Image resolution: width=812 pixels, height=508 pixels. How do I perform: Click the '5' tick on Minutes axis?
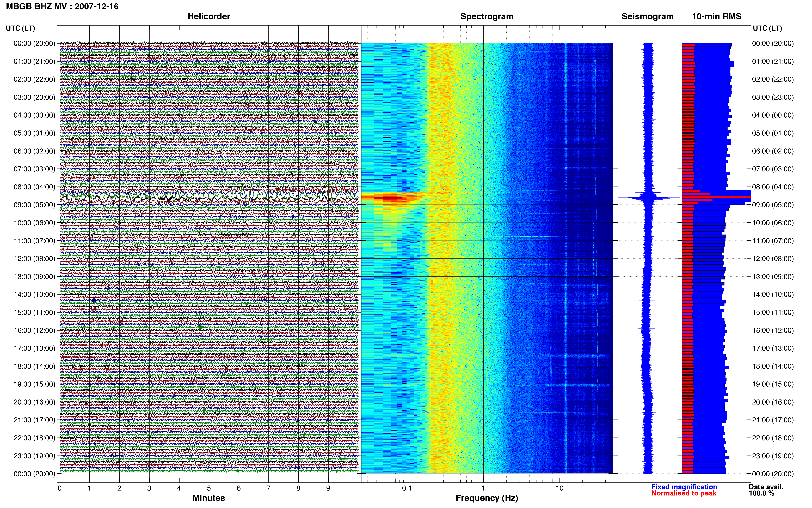point(209,488)
